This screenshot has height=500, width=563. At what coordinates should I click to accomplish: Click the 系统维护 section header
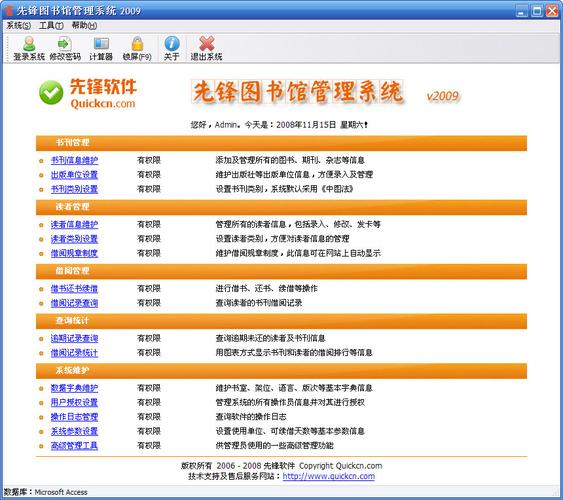pyautogui.click(x=282, y=371)
